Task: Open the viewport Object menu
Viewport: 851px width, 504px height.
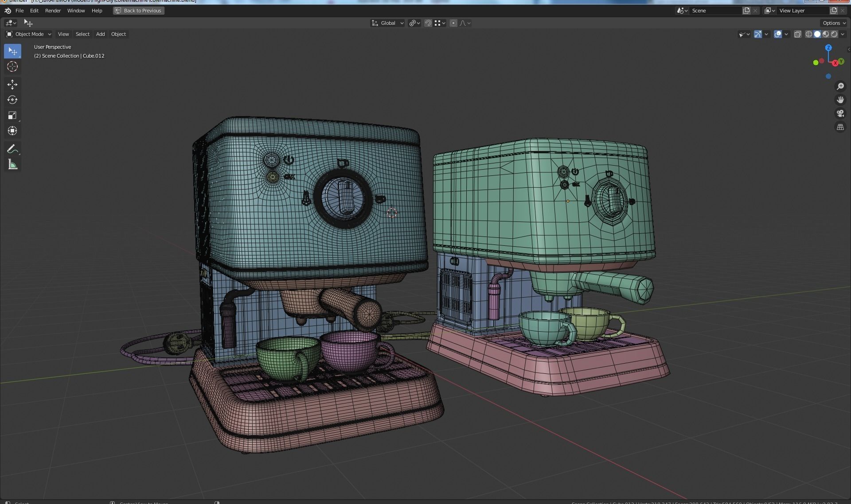Action: tap(118, 34)
